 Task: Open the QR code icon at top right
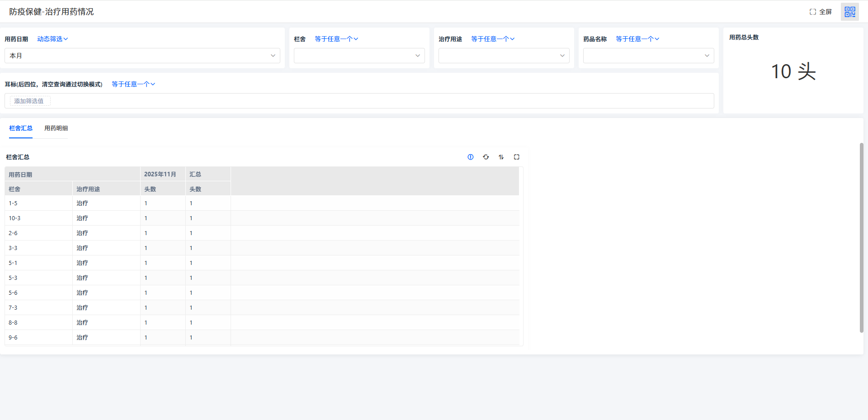[x=849, y=12]
